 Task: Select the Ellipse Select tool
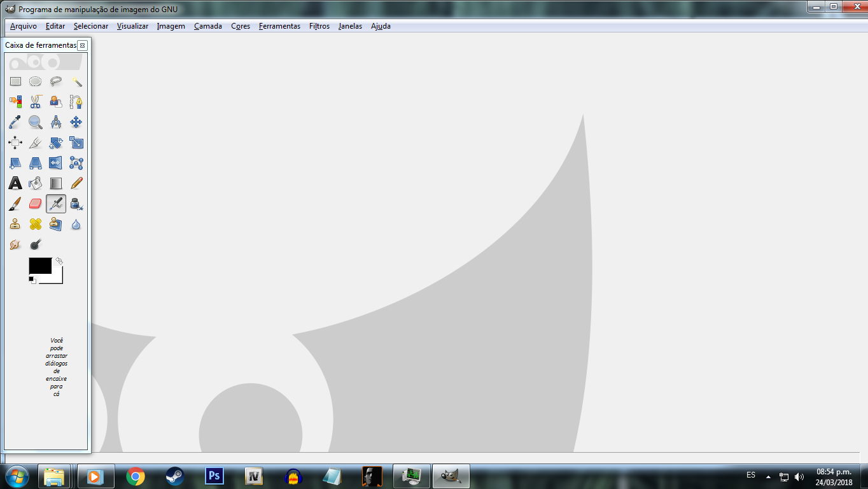point(36,81)
